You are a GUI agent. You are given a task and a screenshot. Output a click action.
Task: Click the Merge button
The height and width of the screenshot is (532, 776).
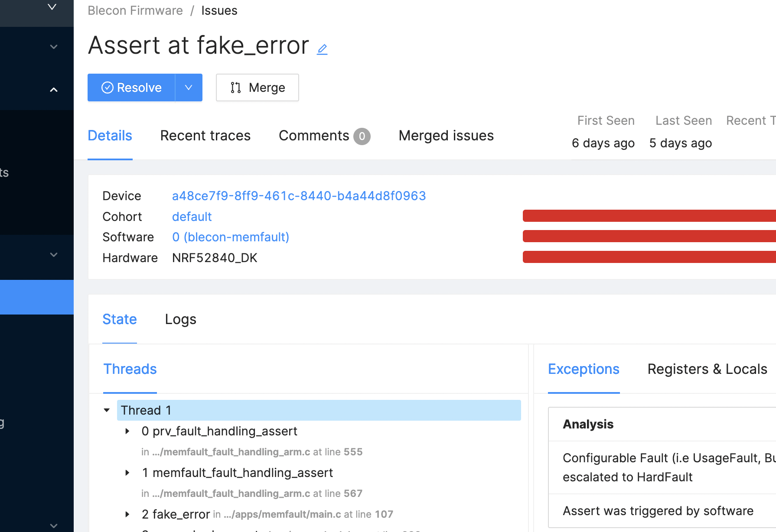(258, 88)
